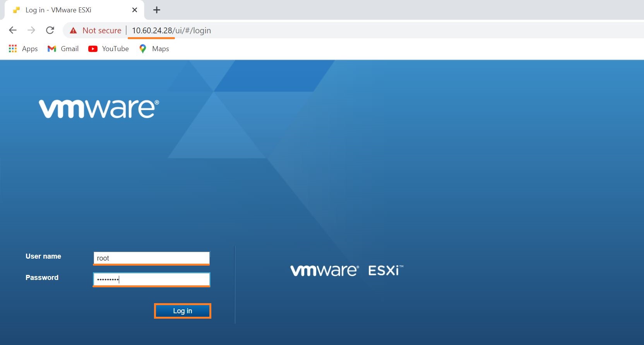
Task: Open a new browser tab
Action: [156, 10]
